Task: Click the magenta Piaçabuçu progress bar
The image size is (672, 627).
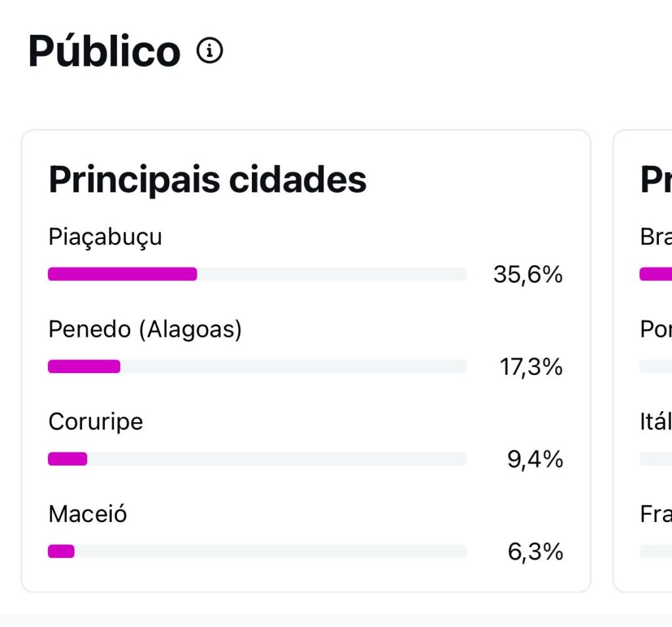Action: click(123, 274)
